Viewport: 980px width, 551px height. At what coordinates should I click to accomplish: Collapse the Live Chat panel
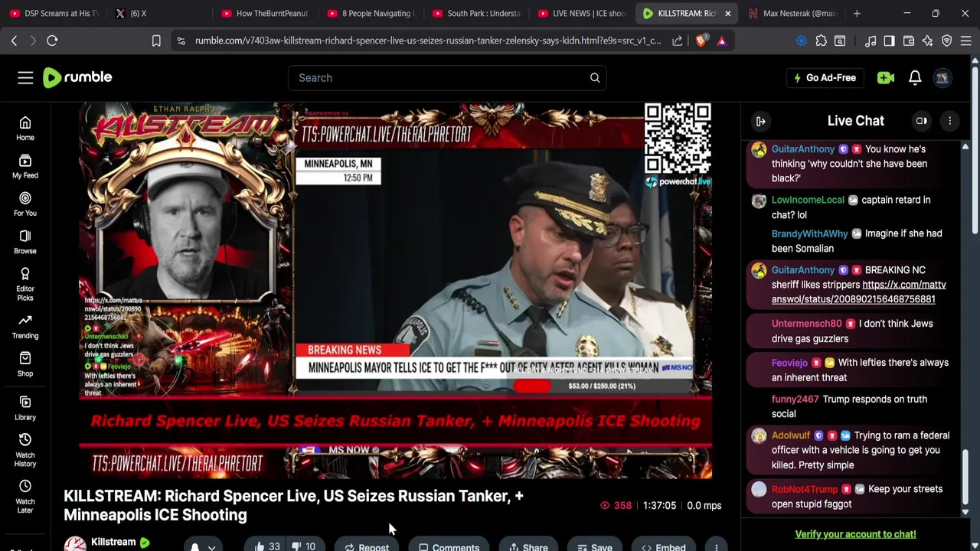coord(761,121)
